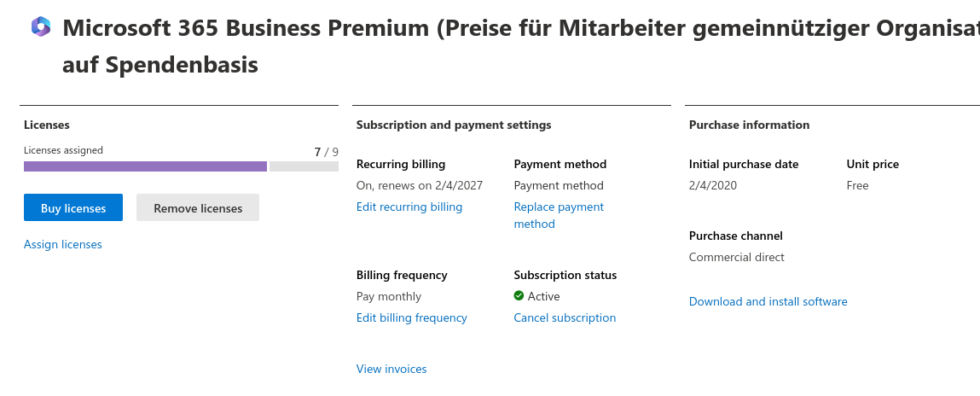Click the Commercial direct purchase channel value
This screenshot has height=396, width=980.
737,258
